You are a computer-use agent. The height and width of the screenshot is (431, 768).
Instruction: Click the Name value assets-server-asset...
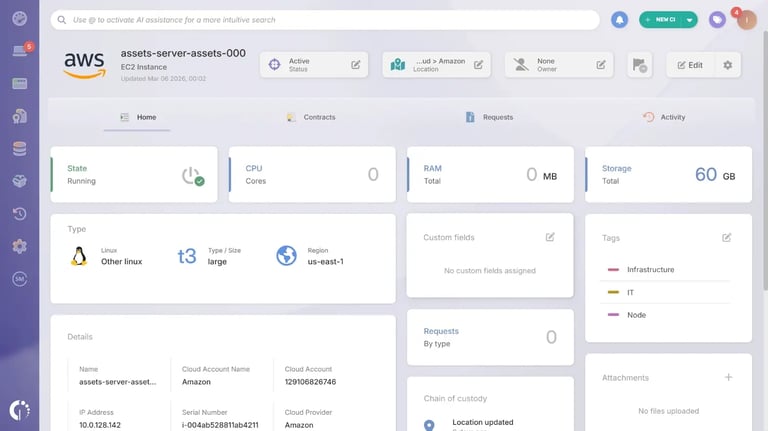click(118, 382)
